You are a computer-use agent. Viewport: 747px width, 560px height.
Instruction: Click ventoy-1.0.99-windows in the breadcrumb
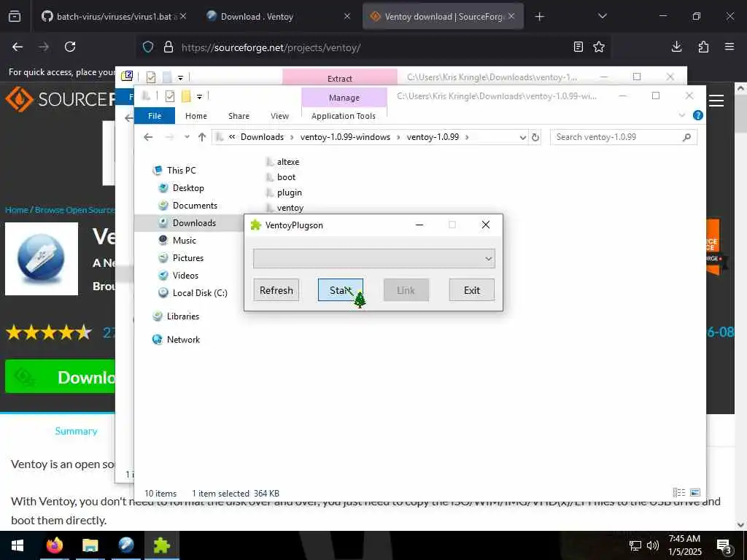345,137
